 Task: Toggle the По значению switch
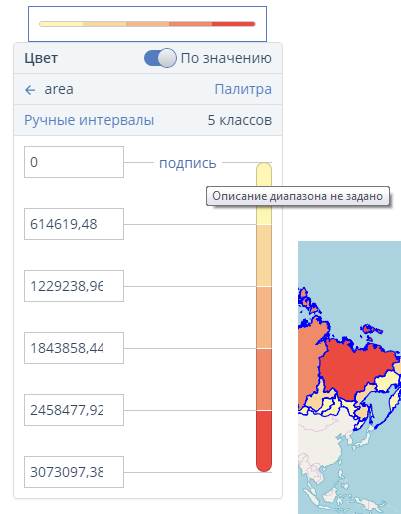pos(160,58)
